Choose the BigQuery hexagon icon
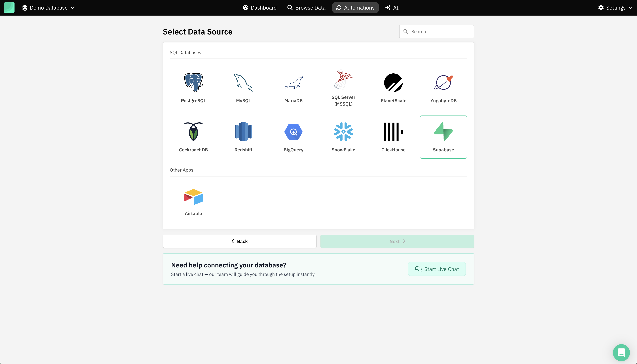Image resolution: width=637 pixels, height=364 pixels. coord(293,132)
